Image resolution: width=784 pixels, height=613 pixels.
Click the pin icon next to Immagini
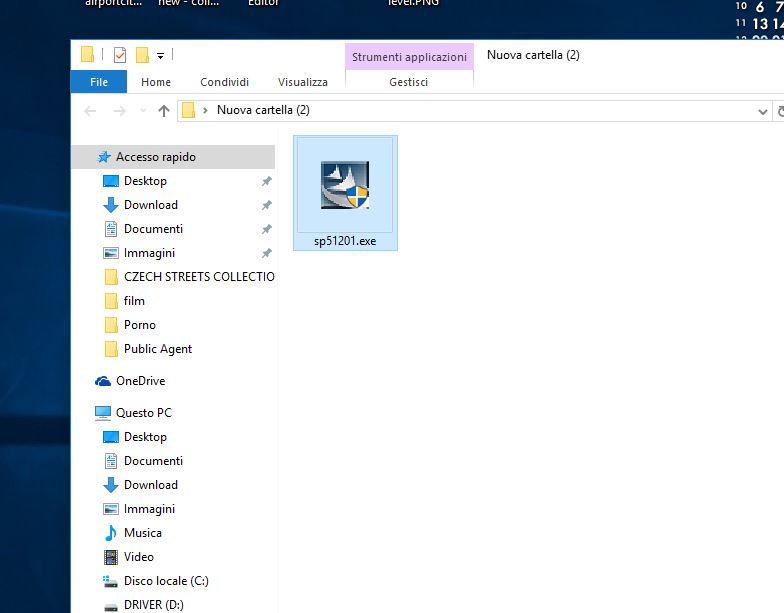(266, 253)
